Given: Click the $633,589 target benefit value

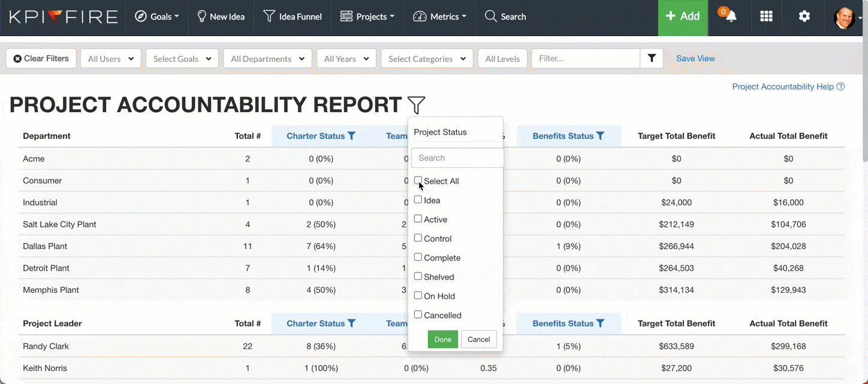Looking at the screenshot, I should pyautogui.click(x=676, y=346).
